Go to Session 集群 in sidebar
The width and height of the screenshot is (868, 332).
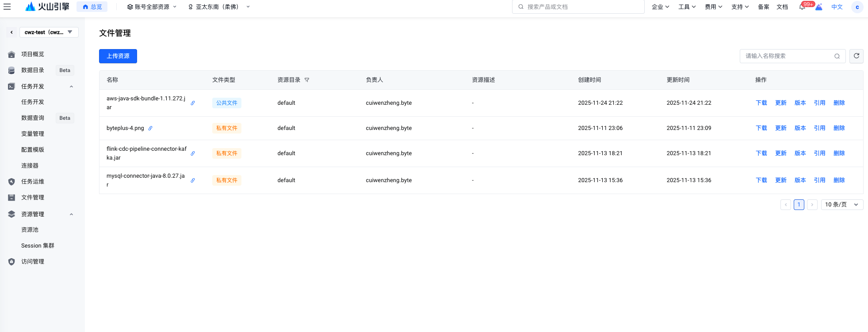pyautogui.click(x=38, y=246)
